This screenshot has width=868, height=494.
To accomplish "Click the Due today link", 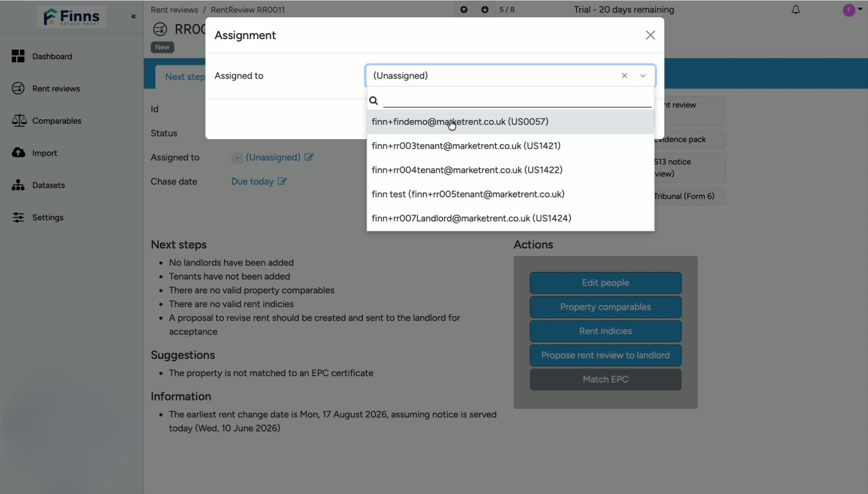I will pos(252,182).
